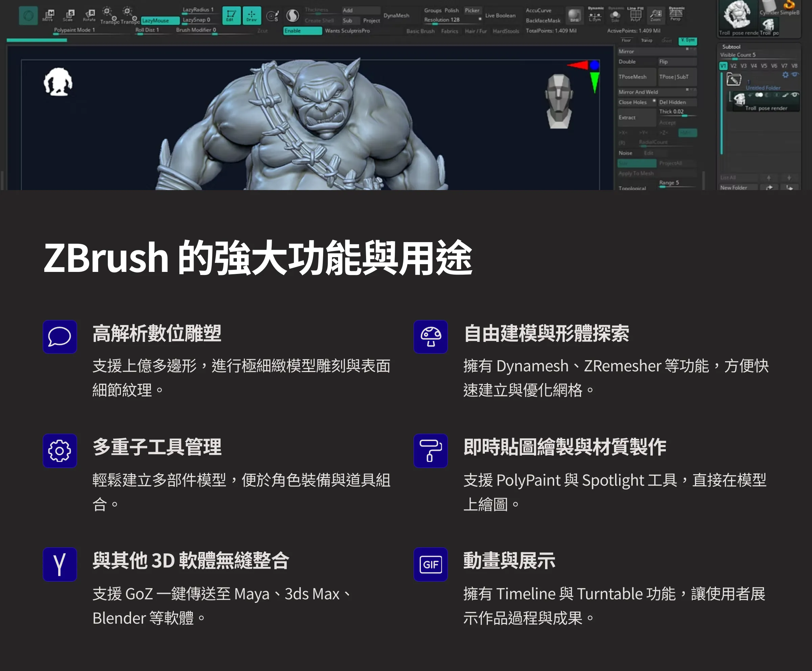Click the paint roller icon beside 即時貼圖繪製與材質製作
Viewport: 812px width, 671px height.
point(430,450)
